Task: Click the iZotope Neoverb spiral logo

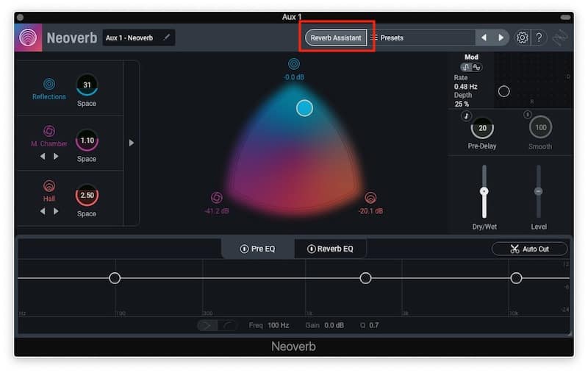Action: pos(28,38)
